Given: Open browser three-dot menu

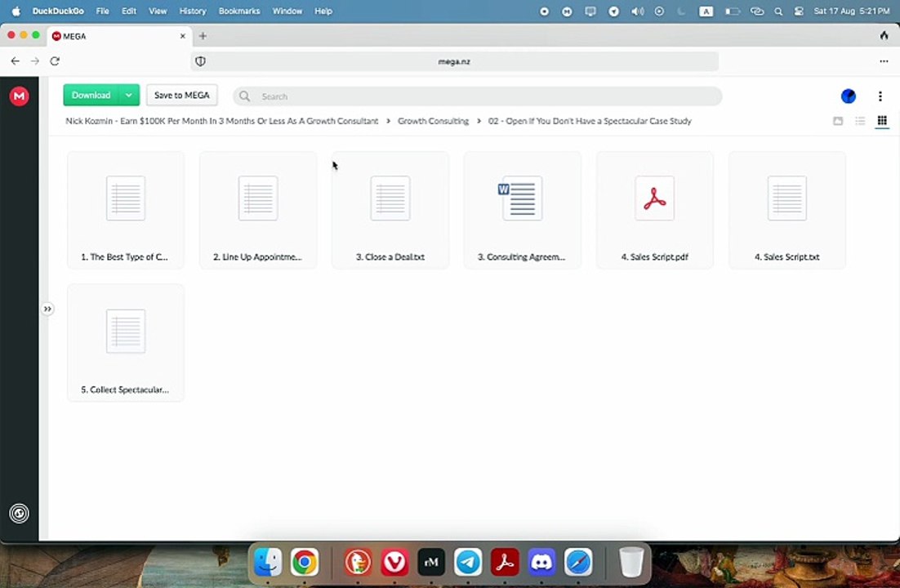Looking at the screenshot, I should pos(884,61).
